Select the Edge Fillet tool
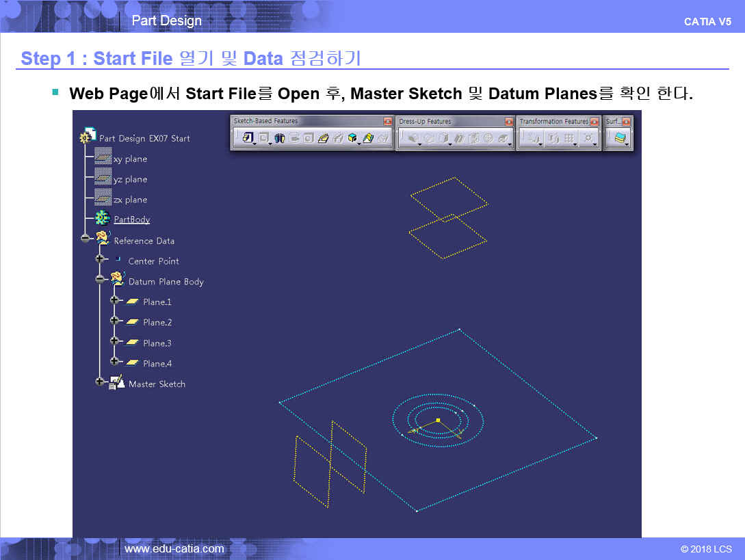Image resolution: width=745 pixels, height=560 pixels. [x=412, y=138]
